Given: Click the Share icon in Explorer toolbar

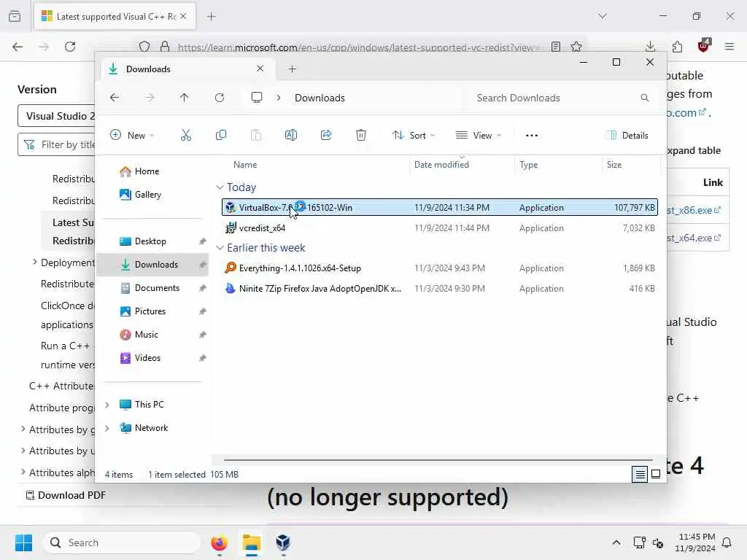Looking at the screenshot, I should (x=326, y=135).
